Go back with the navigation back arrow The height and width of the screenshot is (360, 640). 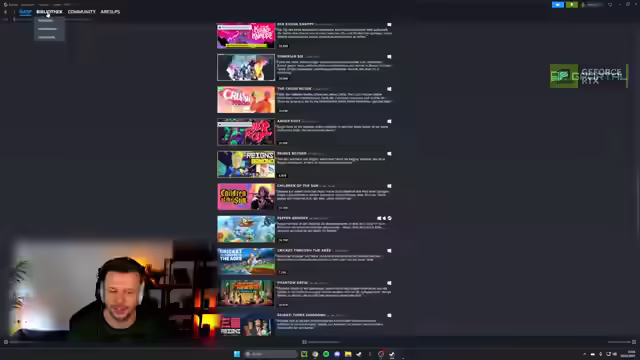click(x=5, y=12)
